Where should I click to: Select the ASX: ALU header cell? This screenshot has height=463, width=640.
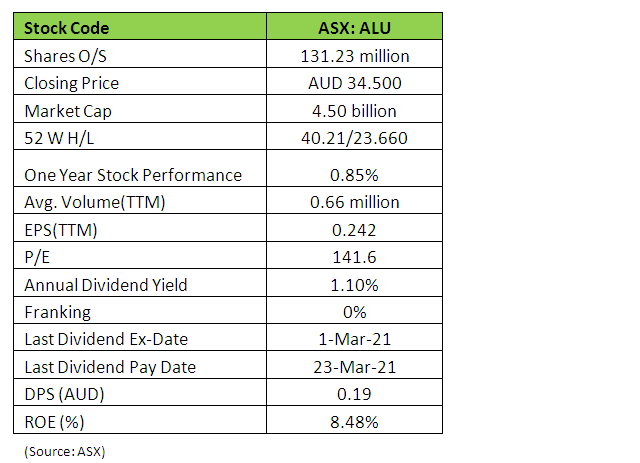354,28
